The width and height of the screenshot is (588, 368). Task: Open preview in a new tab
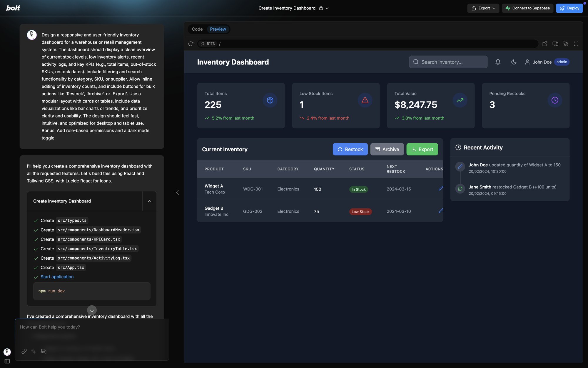(545, 44)
